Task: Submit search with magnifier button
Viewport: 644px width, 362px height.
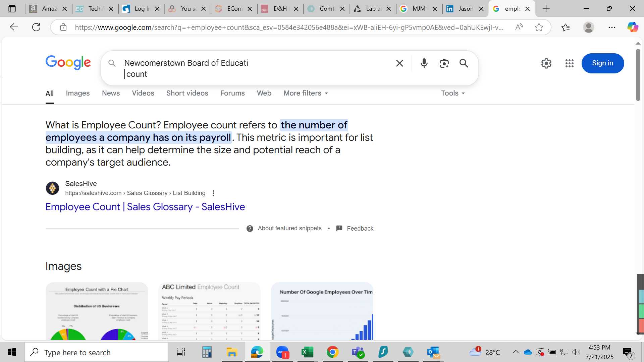Action: coord(464,63)
